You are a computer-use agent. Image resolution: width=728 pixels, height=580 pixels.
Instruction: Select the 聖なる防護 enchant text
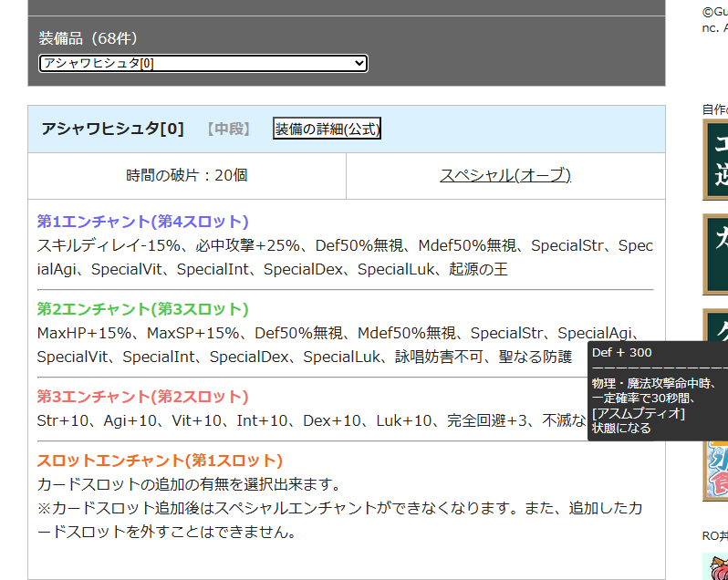pyautogui.click(x=535, y=357)
